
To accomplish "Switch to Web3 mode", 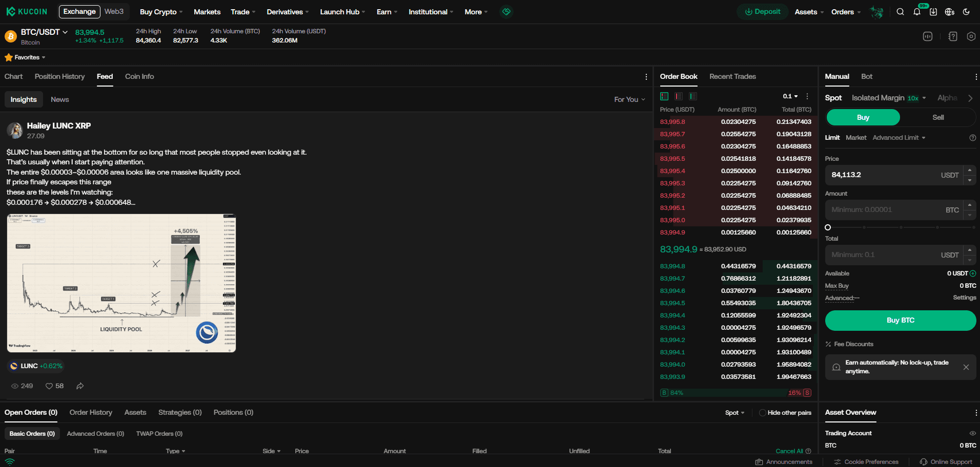I will 114,11.
